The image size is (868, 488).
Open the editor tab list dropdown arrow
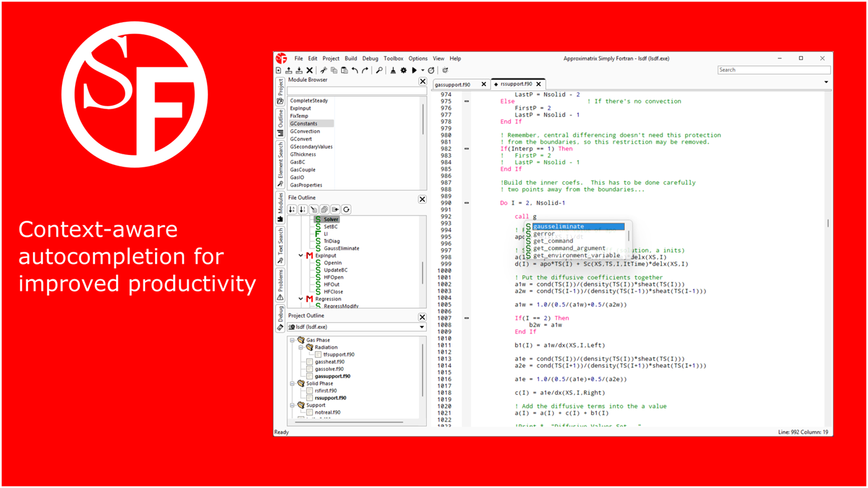826,82
